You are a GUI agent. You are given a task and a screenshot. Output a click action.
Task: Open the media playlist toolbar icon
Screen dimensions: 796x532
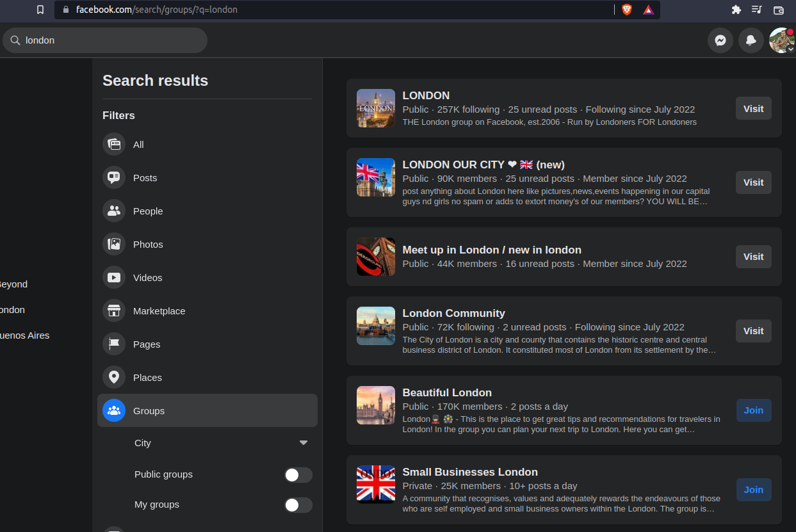[757, 10]
